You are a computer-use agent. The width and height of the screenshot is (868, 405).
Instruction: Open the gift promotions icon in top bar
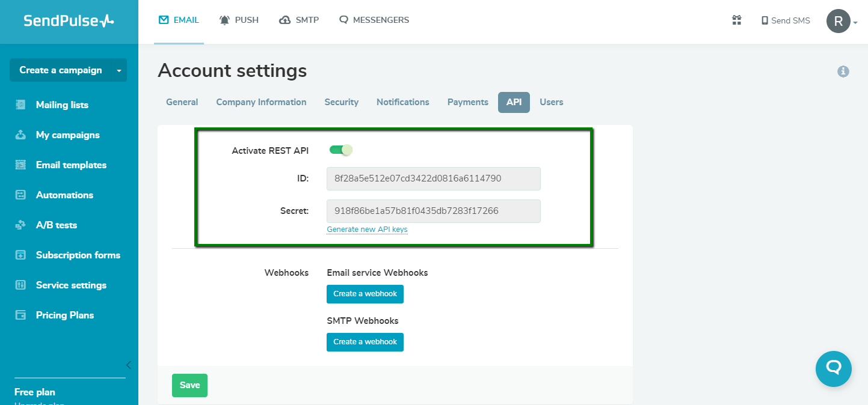(736, 20)
